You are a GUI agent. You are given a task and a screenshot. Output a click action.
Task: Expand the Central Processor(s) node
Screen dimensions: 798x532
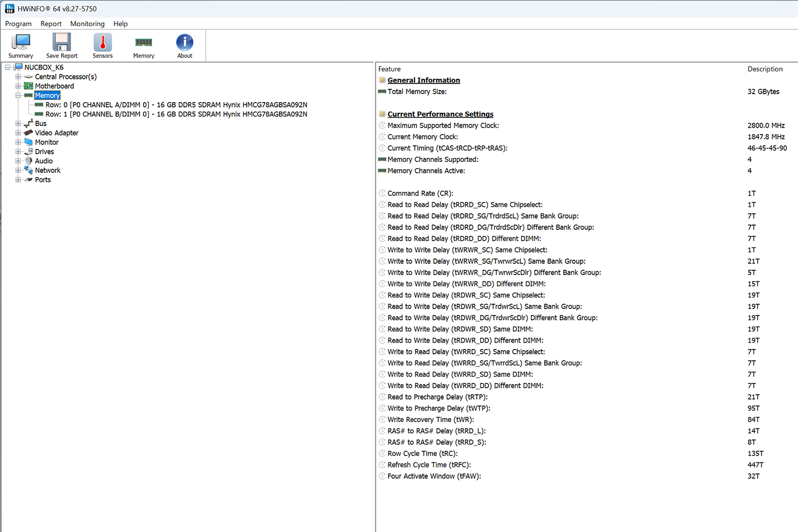pyautogui.click(x=18, y=77)
